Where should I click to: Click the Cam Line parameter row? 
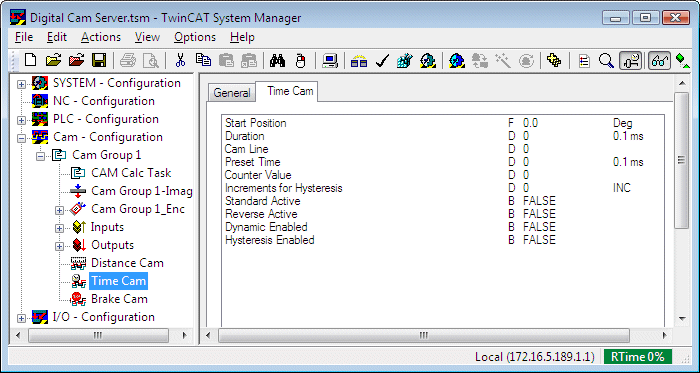tap(442, 149)
